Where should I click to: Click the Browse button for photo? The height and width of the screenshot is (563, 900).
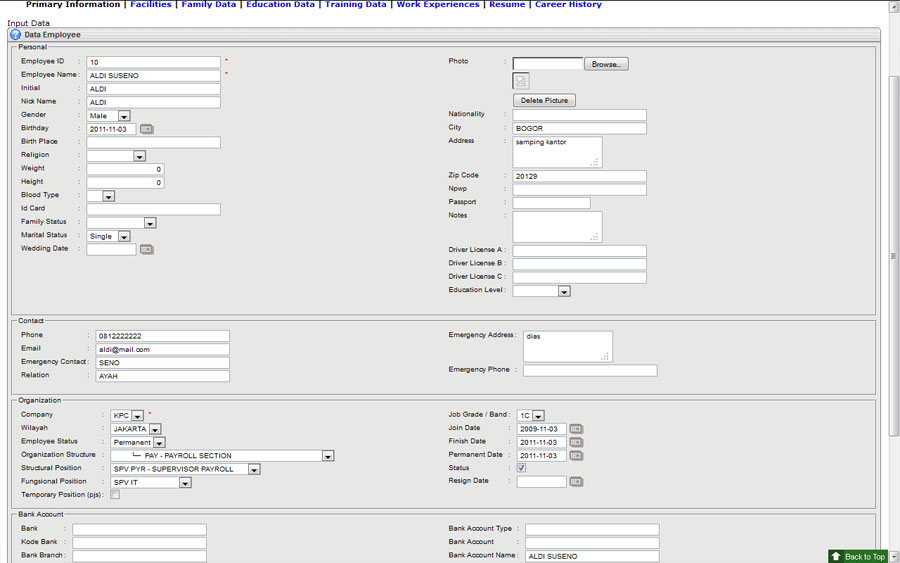point(605,64)
